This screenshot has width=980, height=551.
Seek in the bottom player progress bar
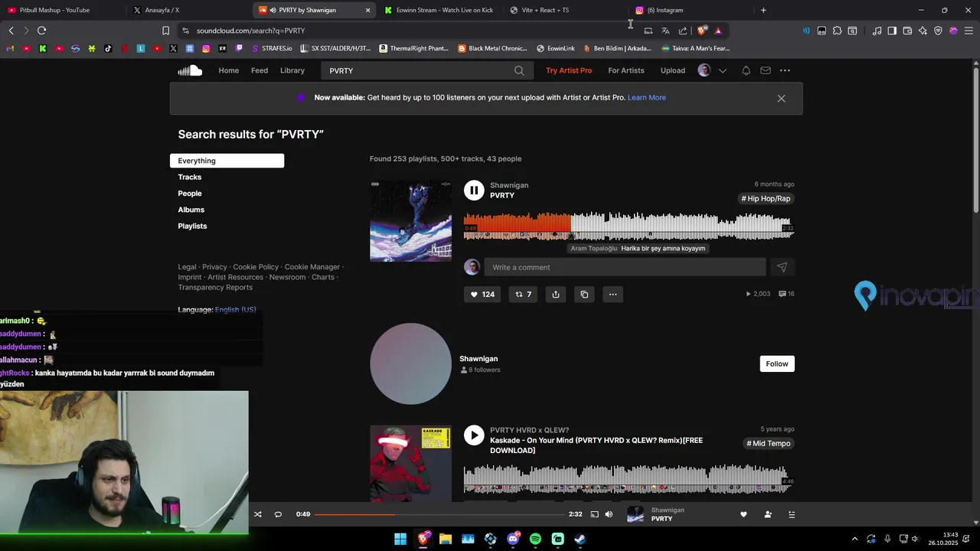pos(439,514)
